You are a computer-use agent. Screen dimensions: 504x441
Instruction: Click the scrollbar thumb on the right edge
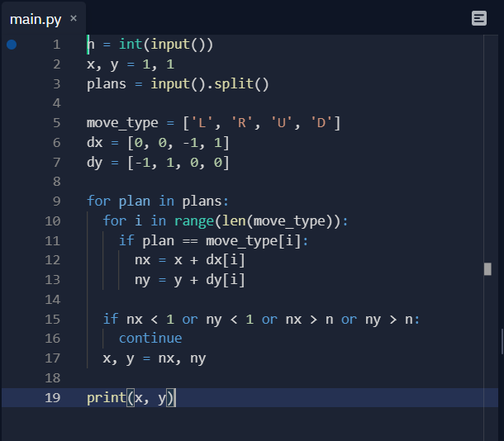[487, 269]
